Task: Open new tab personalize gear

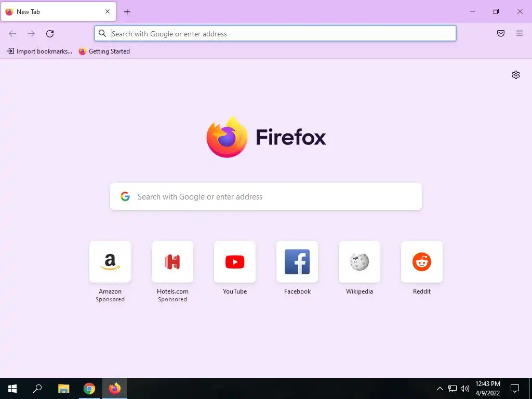Action: 516,75
